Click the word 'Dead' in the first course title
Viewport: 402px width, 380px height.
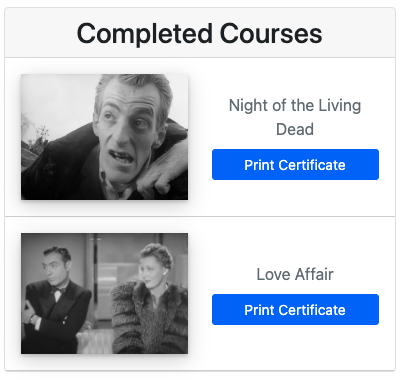tap(295, 129)
